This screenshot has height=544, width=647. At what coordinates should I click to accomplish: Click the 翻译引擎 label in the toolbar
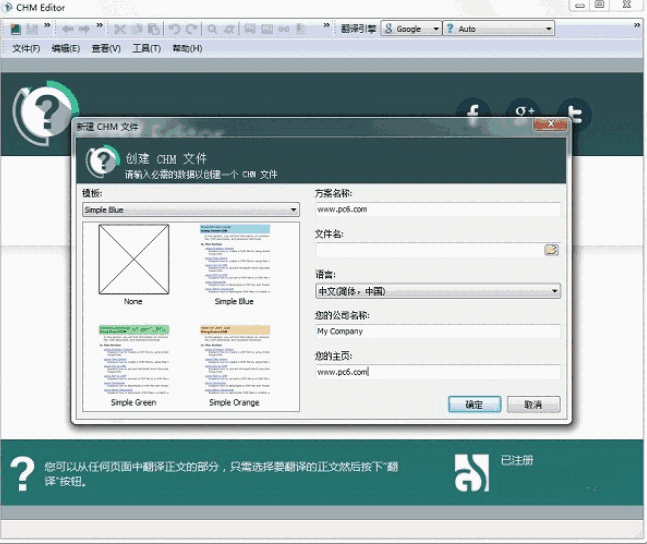(358, 29)
